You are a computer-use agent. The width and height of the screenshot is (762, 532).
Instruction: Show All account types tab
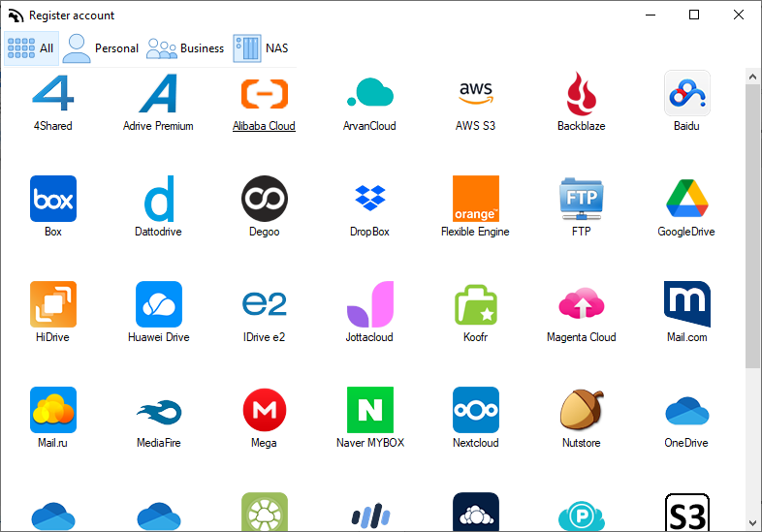[x=31, y=48]
